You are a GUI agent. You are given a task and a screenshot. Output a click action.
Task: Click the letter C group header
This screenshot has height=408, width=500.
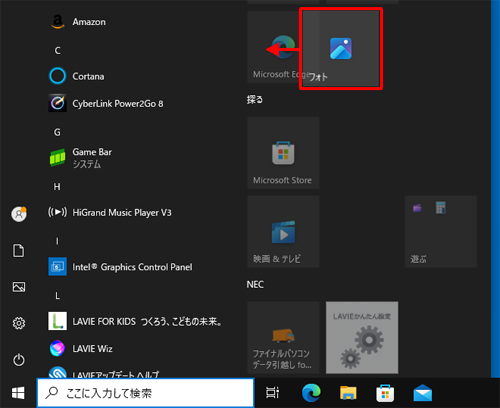point(57,51)
